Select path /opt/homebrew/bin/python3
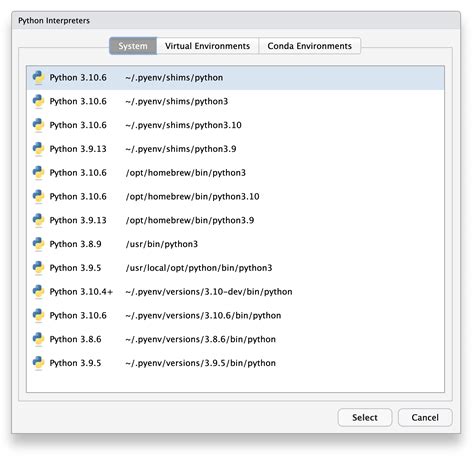Image resolution: width=474 pixels, height=458 pixels. [186, 173]
